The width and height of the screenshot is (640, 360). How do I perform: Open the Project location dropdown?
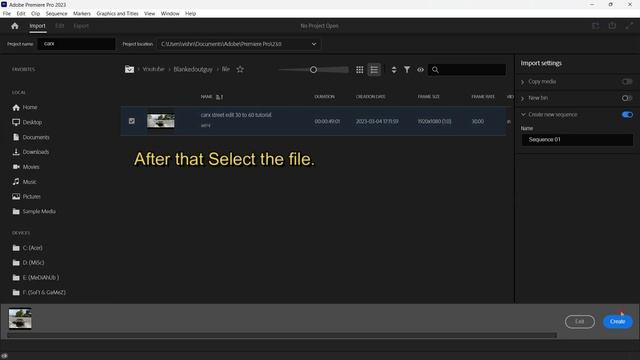[x=239, y=44]
